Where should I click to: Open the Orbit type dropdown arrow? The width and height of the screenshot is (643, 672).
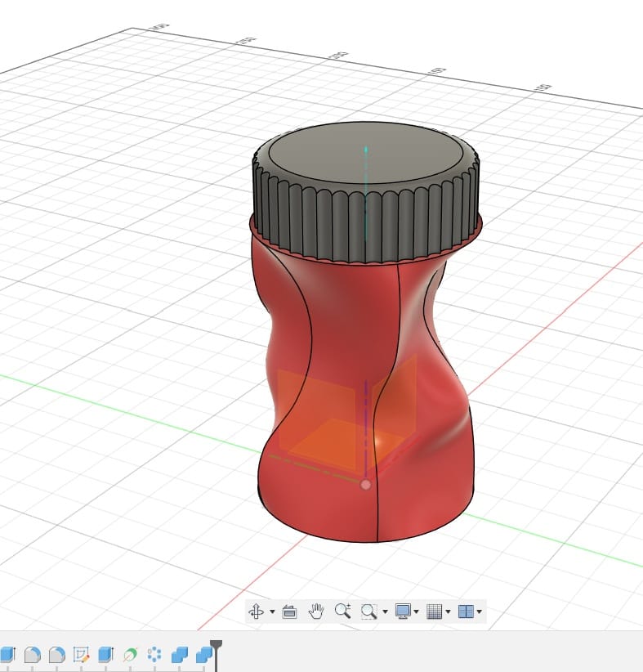(271, 612)
